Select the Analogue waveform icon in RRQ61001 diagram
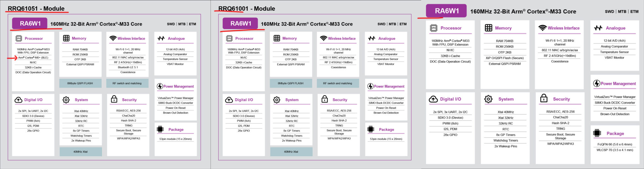Viewport: 644px width, 169px height. 372,38
